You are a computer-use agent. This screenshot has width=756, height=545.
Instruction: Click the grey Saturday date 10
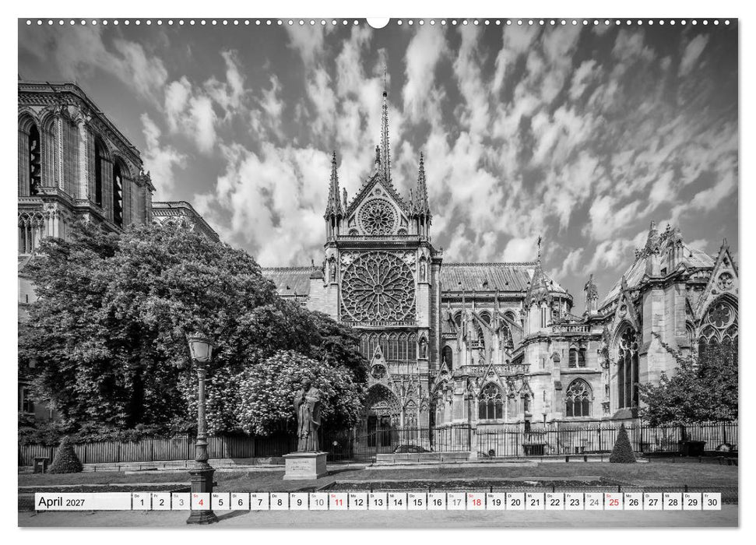(x=318, y=501)
